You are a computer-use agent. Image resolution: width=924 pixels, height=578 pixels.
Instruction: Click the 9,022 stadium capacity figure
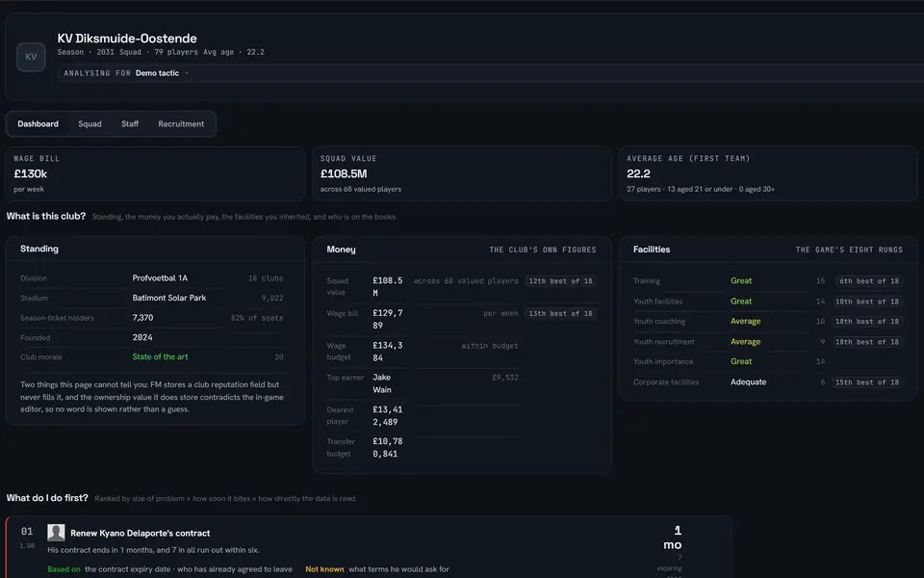(x=272, y=299)
